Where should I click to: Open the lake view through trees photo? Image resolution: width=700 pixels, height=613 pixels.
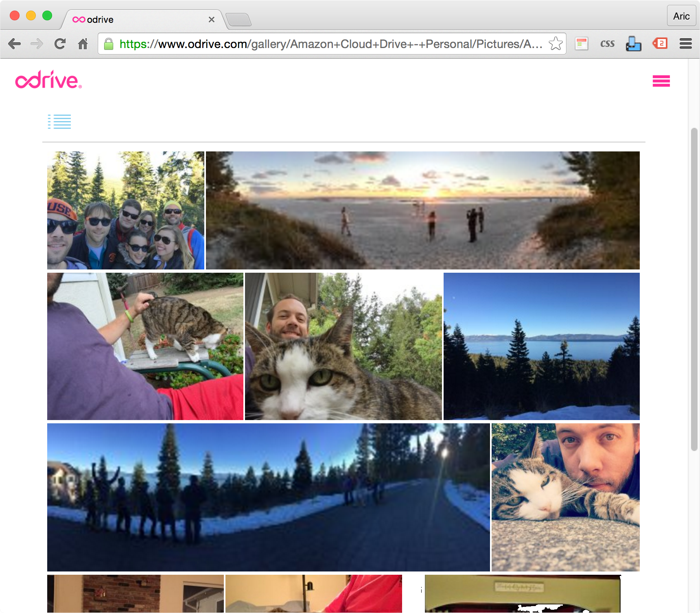541,346
